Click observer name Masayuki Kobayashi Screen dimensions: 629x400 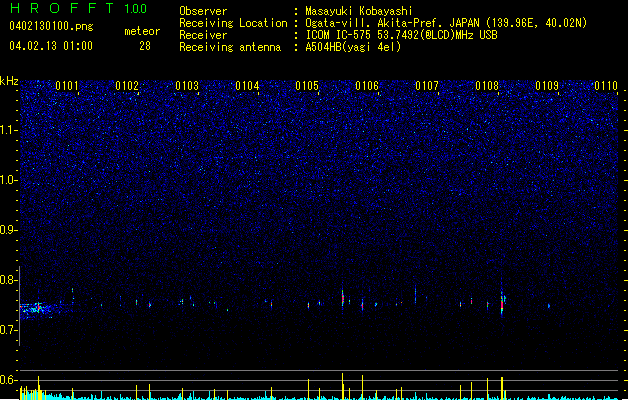359,11
